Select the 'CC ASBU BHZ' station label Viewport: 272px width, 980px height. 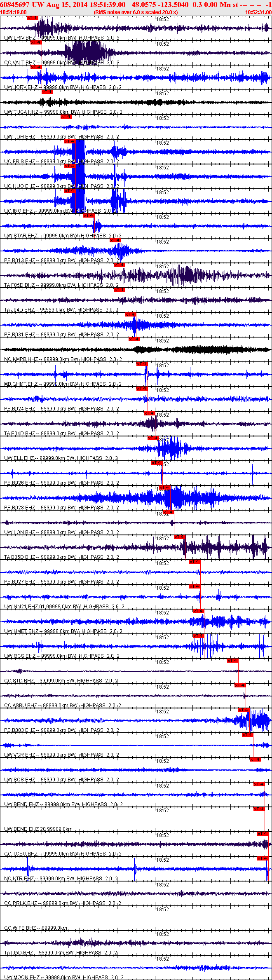tap(21, 706)
